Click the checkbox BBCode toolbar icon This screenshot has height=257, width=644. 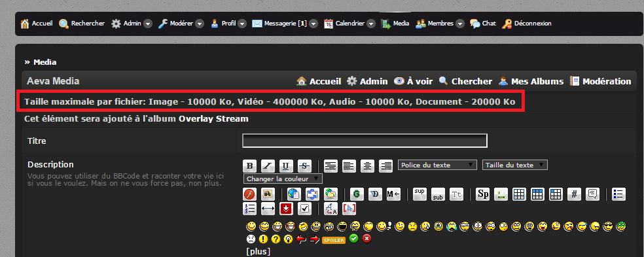(304, 209)
